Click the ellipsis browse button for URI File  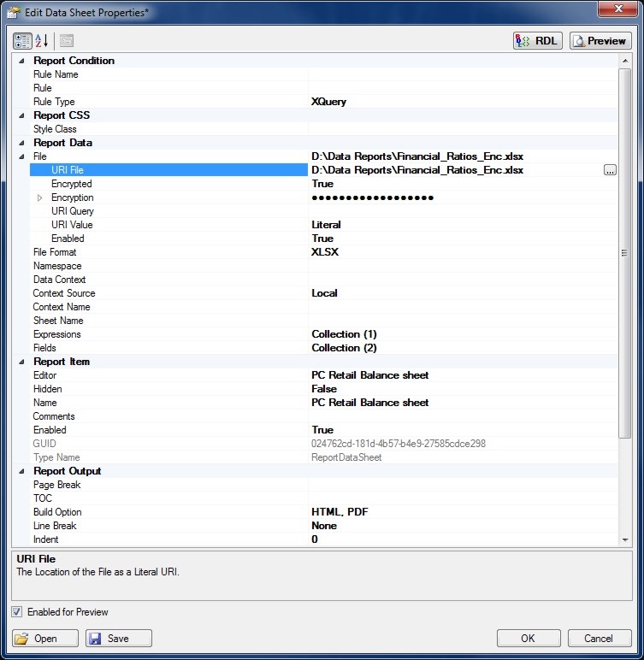(610, 170)
